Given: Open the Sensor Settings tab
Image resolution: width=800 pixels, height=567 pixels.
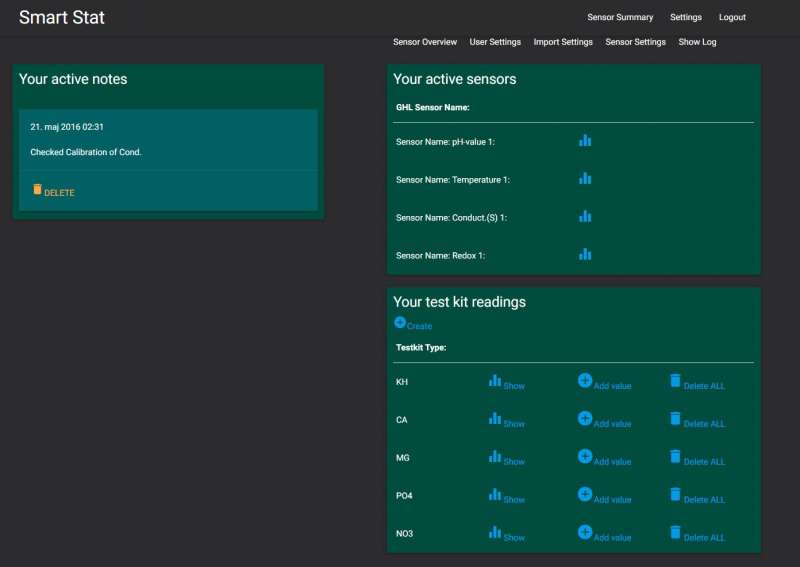Looking at the screenshot, I should pos(635,42).
